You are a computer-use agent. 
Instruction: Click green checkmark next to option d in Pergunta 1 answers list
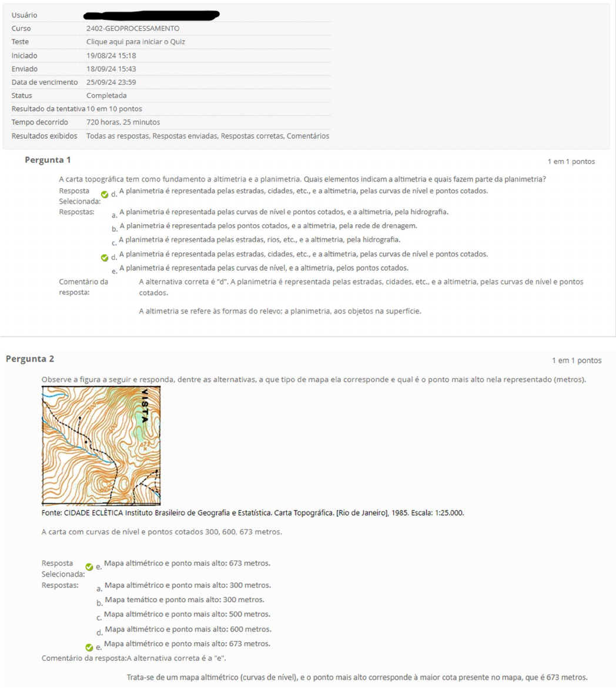click(x=105, y=257)
